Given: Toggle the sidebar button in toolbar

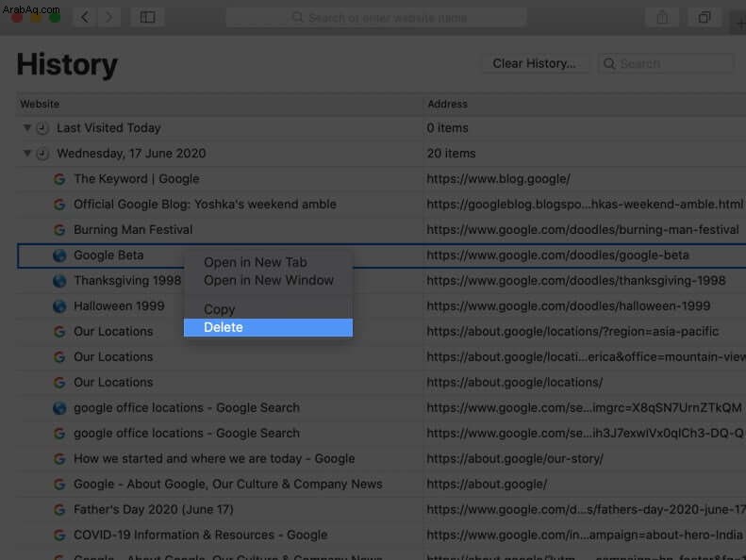Looking at the screenshot, I should point(147,18).
